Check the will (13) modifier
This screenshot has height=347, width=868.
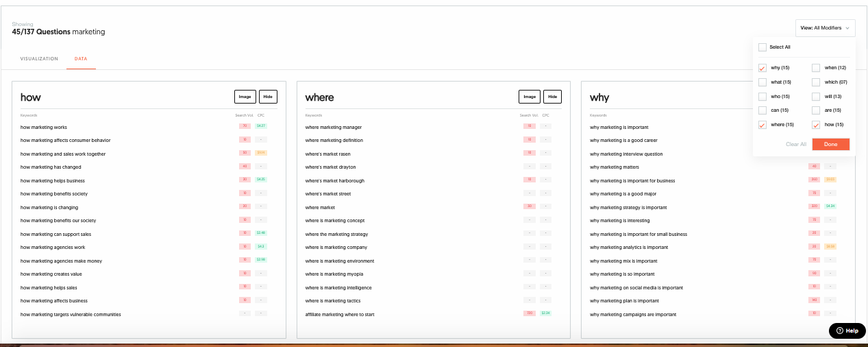[816, 97]
